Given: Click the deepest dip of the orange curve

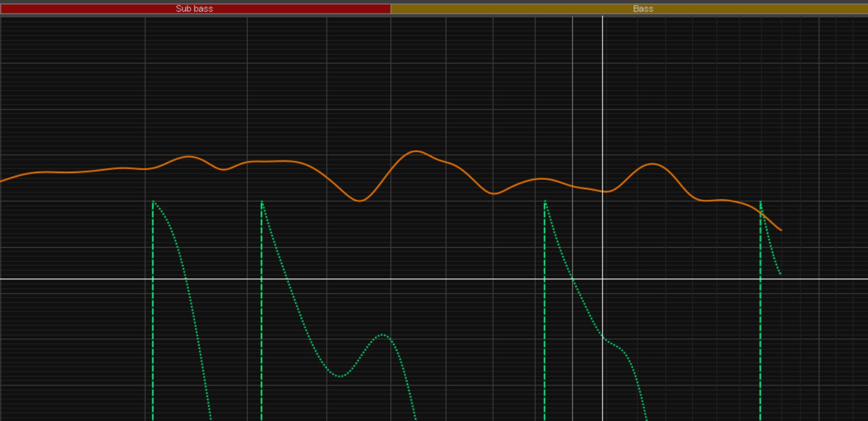Looking at the screenshot, I should 360,201.
